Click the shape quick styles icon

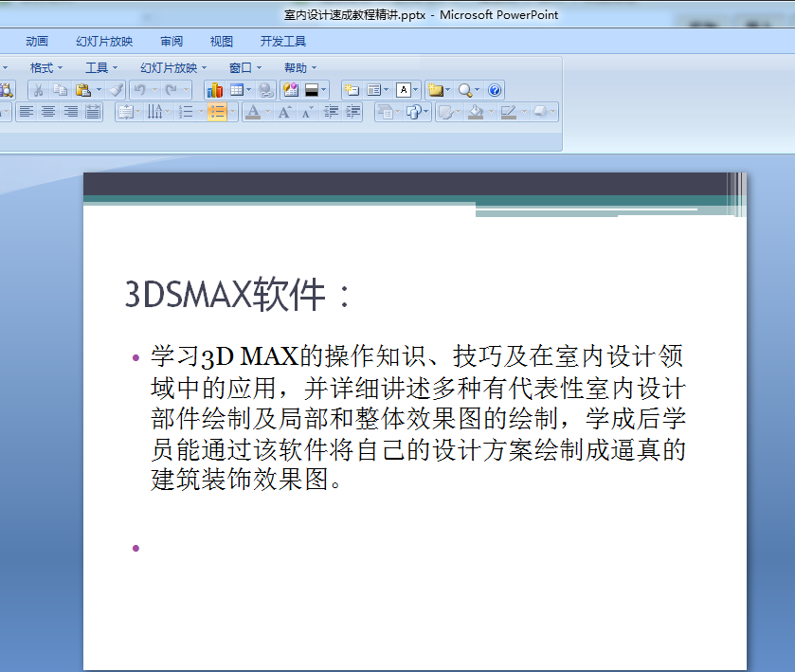pos(445,112)
